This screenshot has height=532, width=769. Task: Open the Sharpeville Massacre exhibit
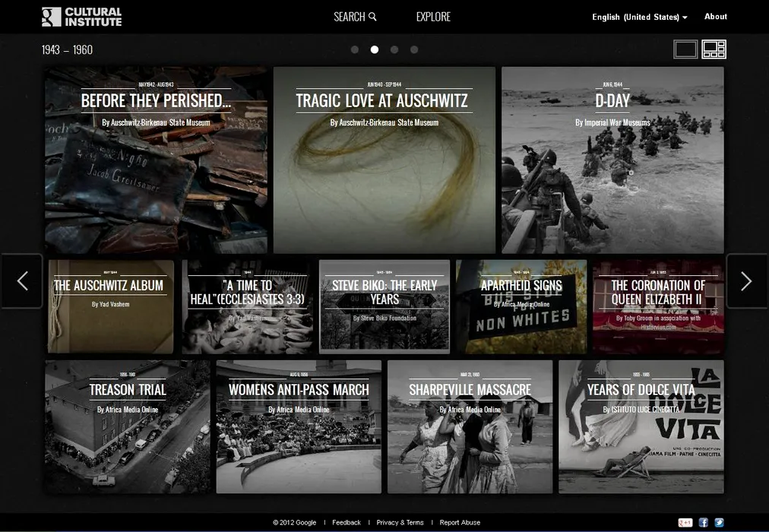[x=470, y=427]
